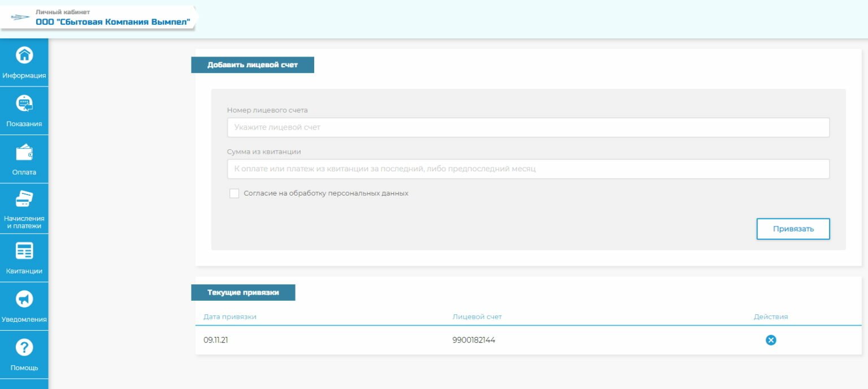
Task: Click the Согласие на обработку персональных данных label
Action: tap(325, 193)
